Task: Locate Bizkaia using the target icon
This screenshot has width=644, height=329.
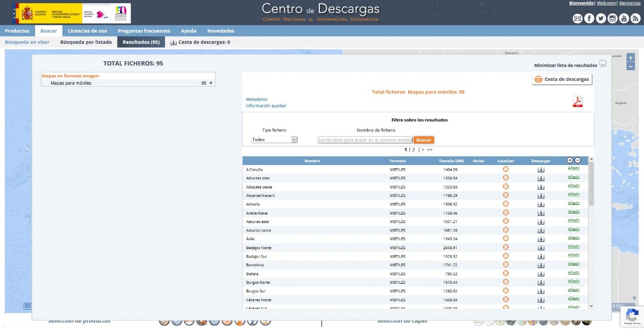Action: [x=506, y=274]
